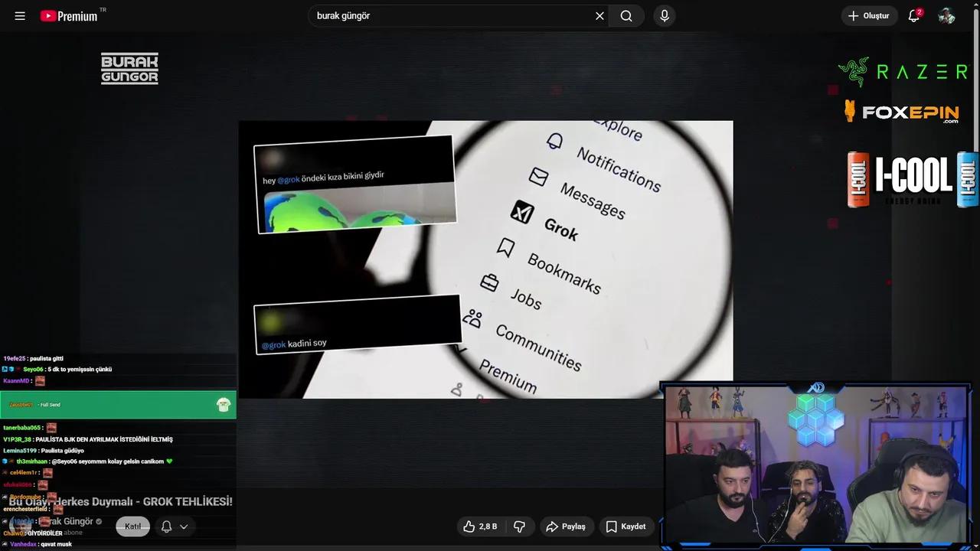
Task: Open the account avatar menu
Action: (947, 16)
